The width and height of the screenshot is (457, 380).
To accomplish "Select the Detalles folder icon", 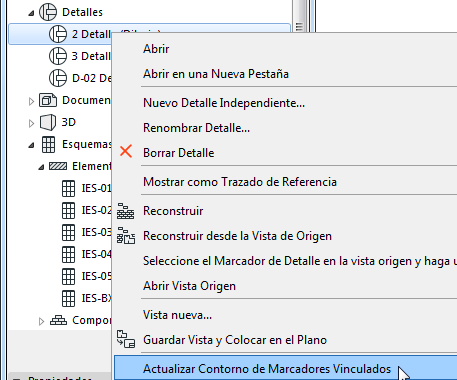I will (48, 12).
